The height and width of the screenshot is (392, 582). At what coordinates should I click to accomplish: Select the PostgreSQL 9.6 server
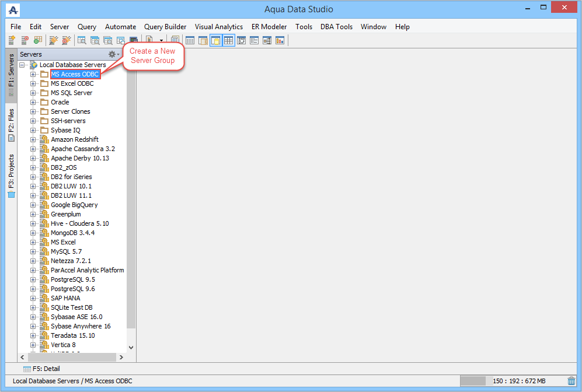coord(73,289)
